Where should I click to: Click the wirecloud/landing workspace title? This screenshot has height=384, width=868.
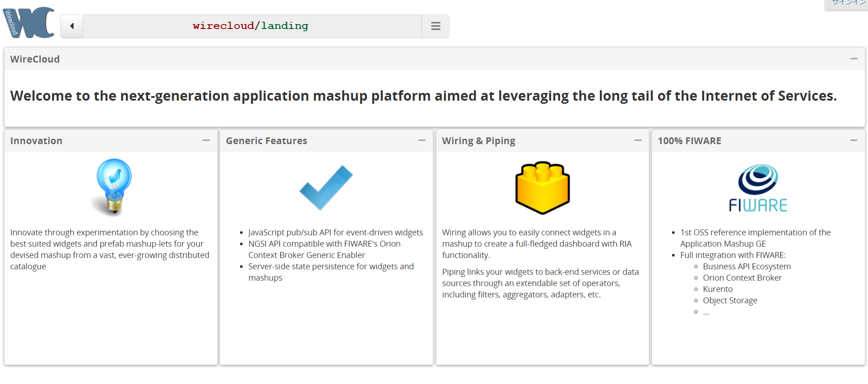(x=250, y=26)
